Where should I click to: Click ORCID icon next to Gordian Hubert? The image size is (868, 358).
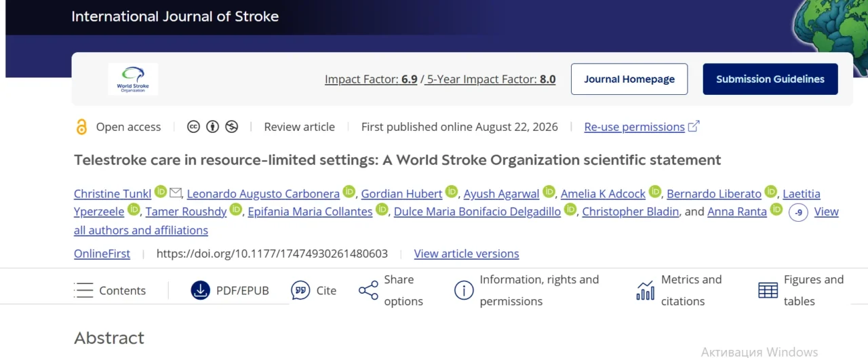pos(452,192)
